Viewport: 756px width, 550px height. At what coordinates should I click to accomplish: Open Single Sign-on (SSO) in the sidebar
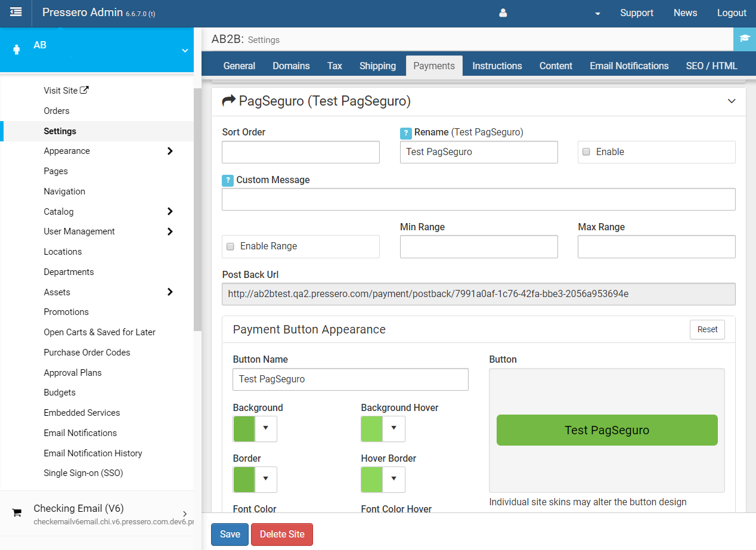83,473
